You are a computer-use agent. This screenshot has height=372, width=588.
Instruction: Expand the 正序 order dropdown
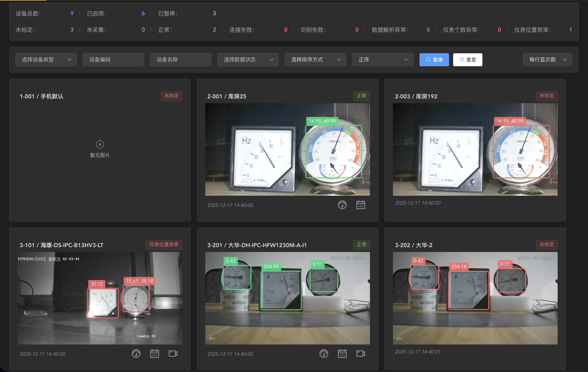[x=383, y=60]
